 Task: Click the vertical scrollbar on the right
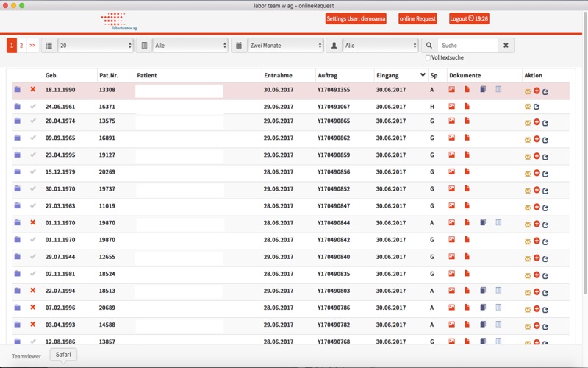click(x=585, y=152)
